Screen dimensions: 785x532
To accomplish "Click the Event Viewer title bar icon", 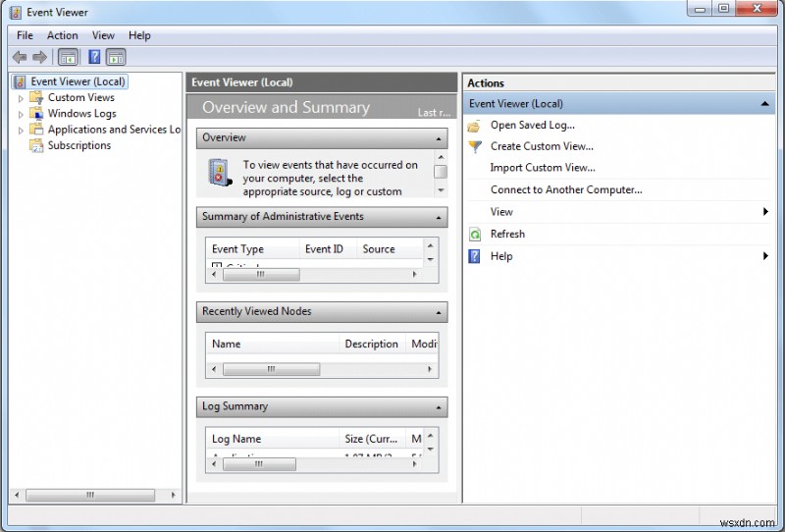I will click(x=16, y=13).
